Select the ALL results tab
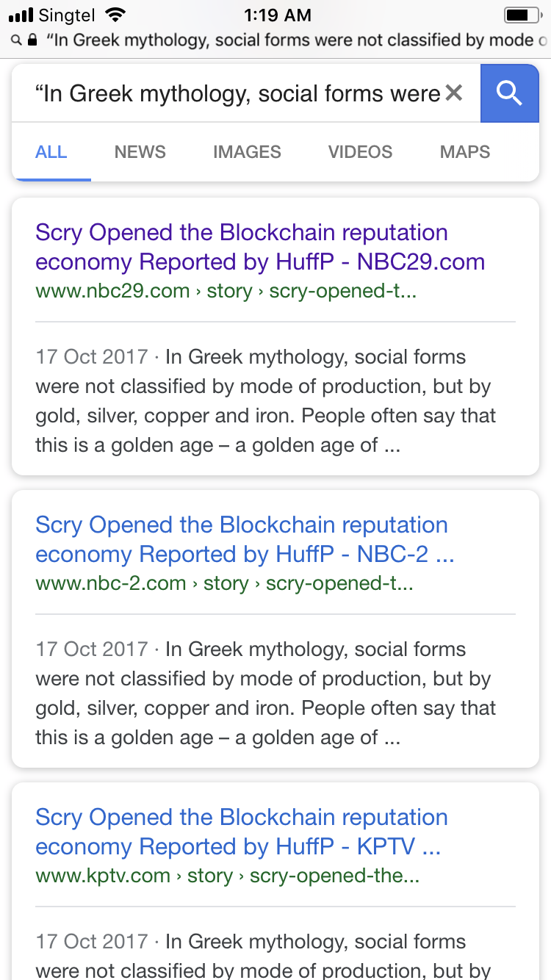Screen dimensions: 551x980 pyautogui.click(x=51, y=152)
